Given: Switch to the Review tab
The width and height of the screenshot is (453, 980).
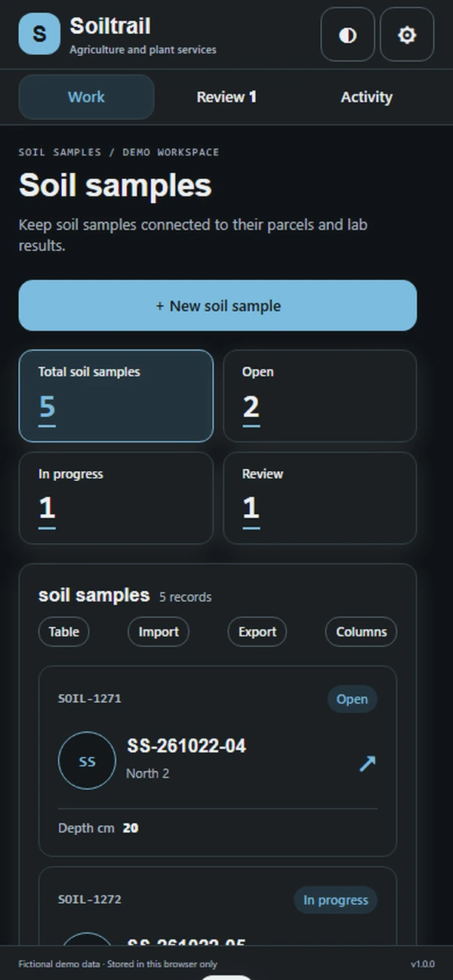Looking at the screenshot, I should click(x=226, y=97).
